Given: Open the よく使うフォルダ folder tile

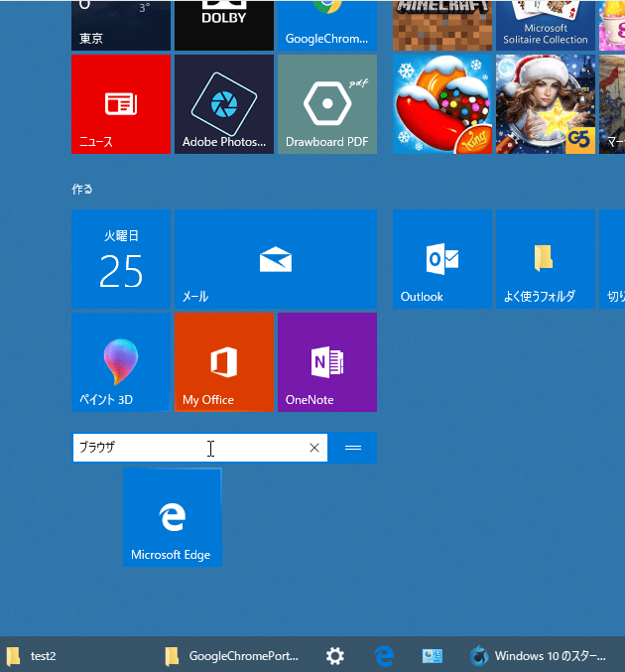Looking at the screenshot, I should coord(546,259).
